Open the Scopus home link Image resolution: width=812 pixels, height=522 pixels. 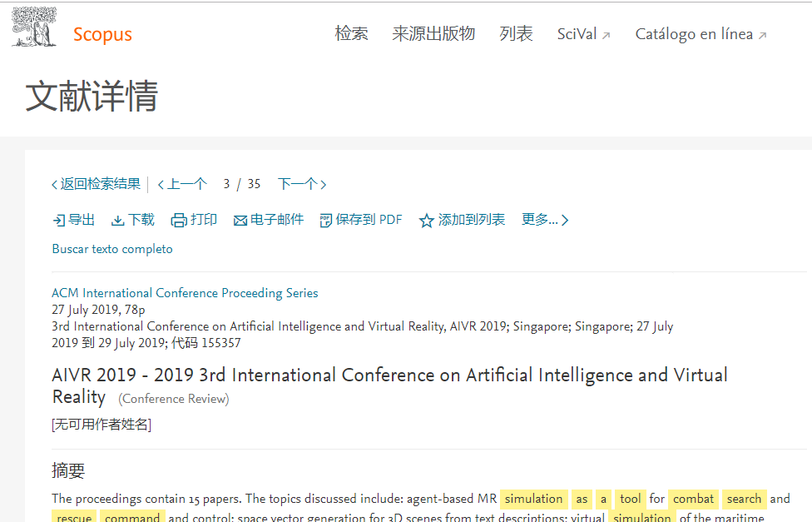(x=102, y=34)
